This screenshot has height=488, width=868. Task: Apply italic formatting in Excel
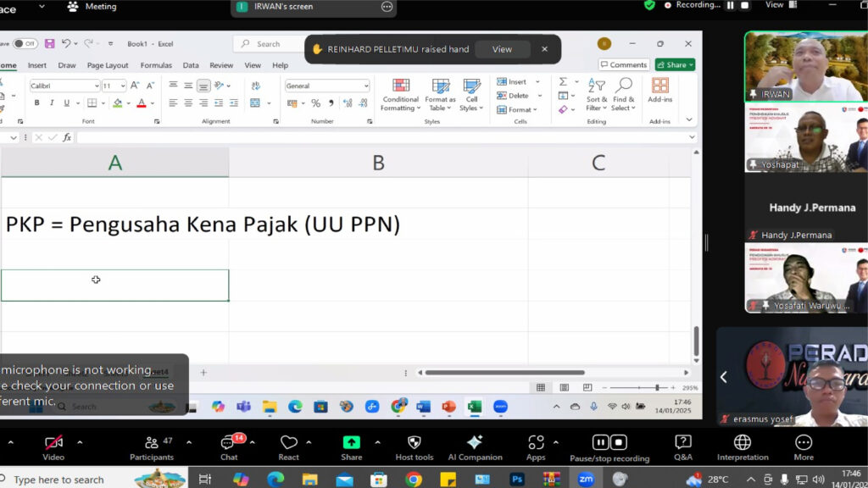click(x=52, y=103)
